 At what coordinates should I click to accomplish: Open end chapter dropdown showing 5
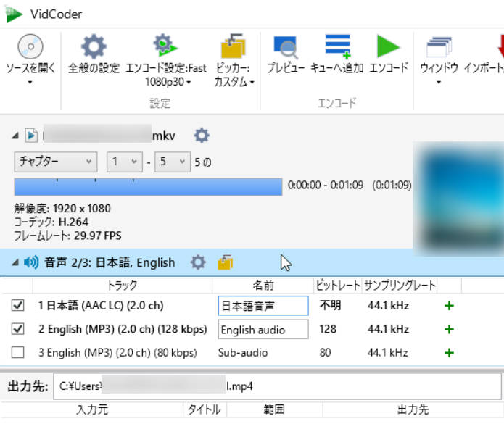pos(173,162)
